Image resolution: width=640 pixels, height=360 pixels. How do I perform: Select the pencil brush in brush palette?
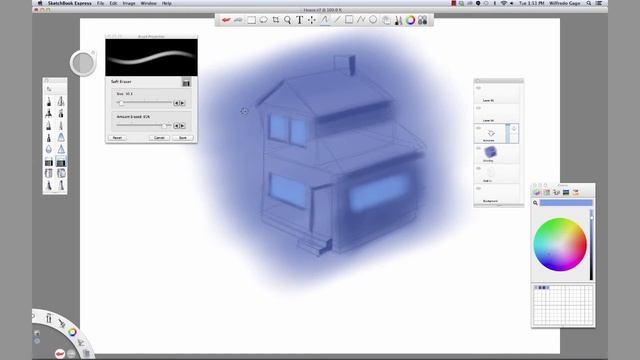pyautogui.click(x=49, y=101)
